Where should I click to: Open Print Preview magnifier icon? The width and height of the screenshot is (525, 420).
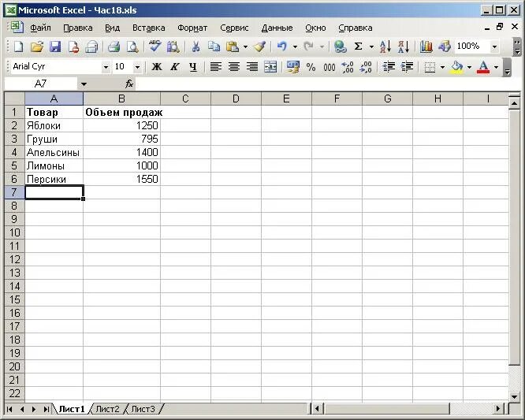click(x=132, y=46)
